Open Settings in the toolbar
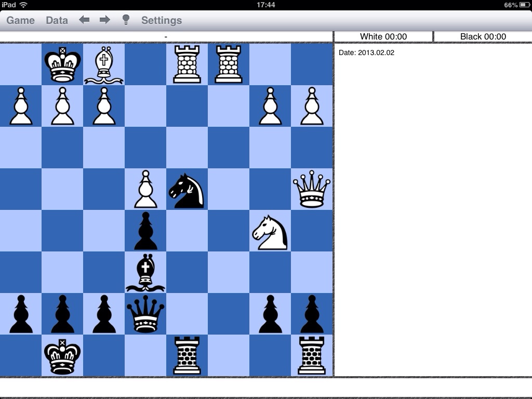 [162, 20]
